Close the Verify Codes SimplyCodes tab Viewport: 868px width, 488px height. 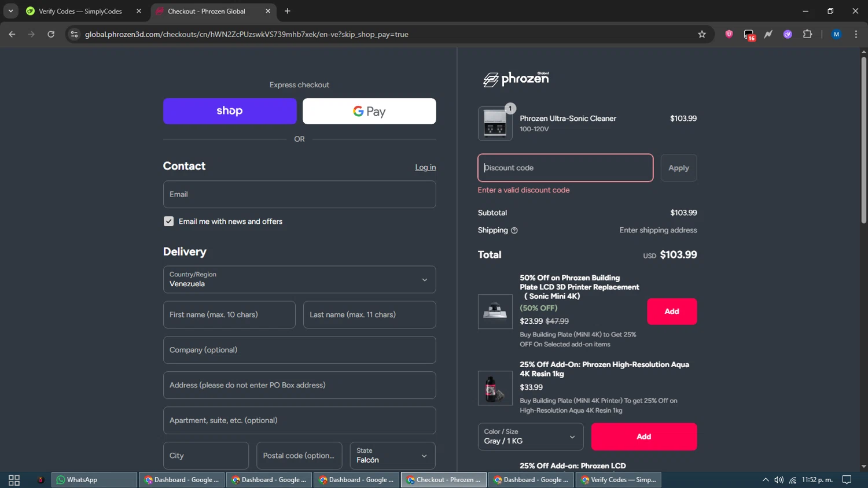[139, 11]
